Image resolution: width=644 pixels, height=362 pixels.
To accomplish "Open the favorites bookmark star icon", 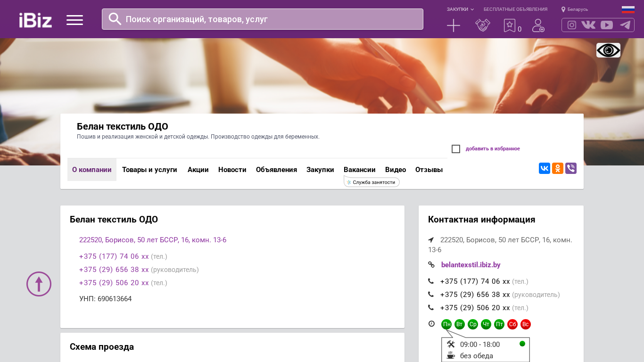I will click(509, 25).
